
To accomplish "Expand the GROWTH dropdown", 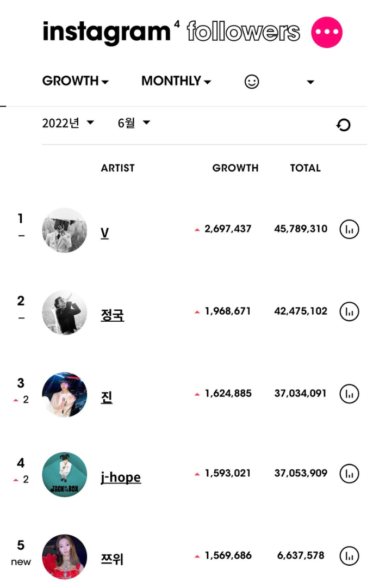I will point(75,81).
